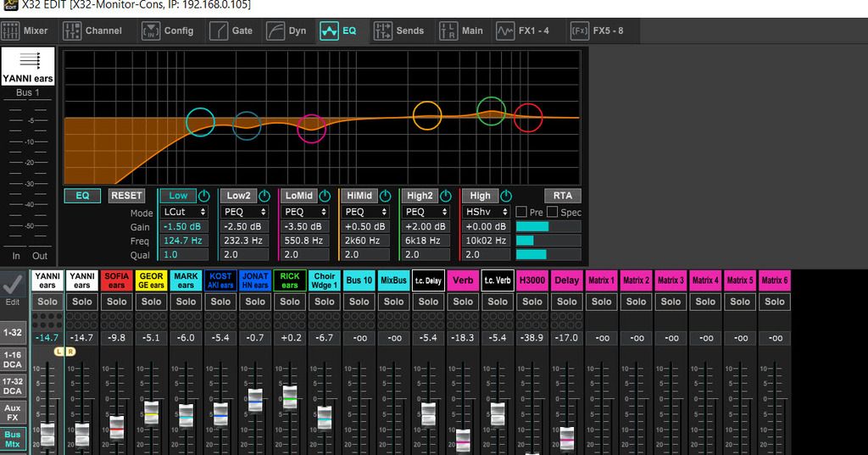Click the LoMid Gain field -3.50 dB
The image size is (868, 455).
click(x=305, y=226)
